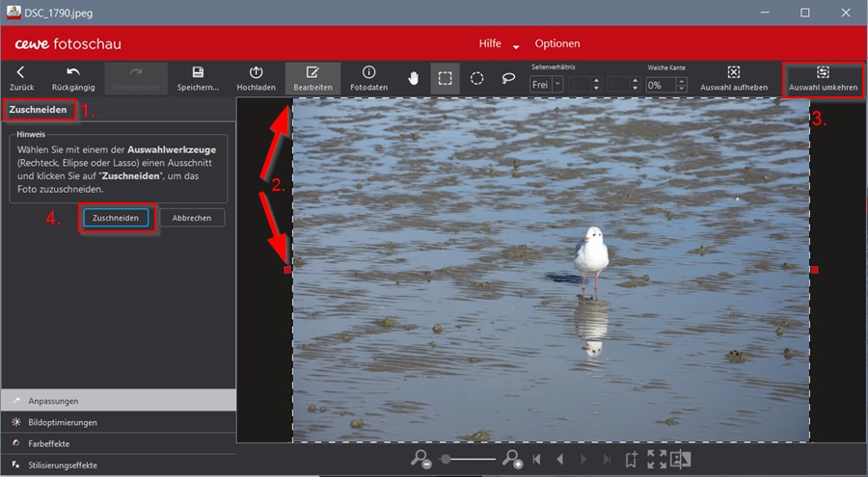Click Auswahl aufheben to deselect
Image resolution: width=868 pixels, height=477 pixels.
(733, 78)
